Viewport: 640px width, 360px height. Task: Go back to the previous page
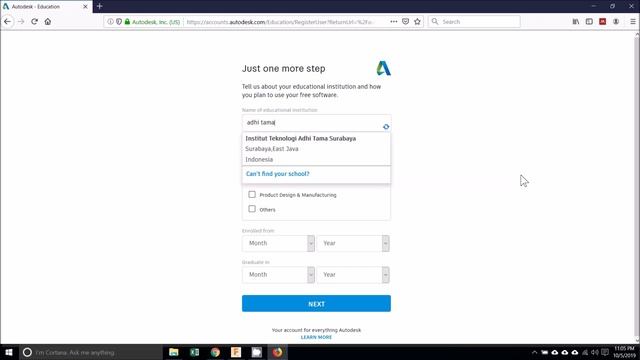[8, 22]
